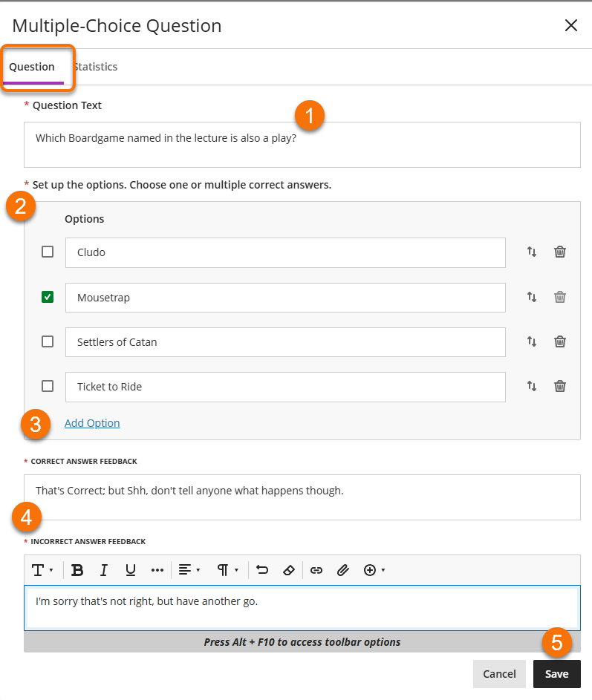Switch to the Statistics tab
This screenshot has height=700, width=592.
(x=95, y=66)
